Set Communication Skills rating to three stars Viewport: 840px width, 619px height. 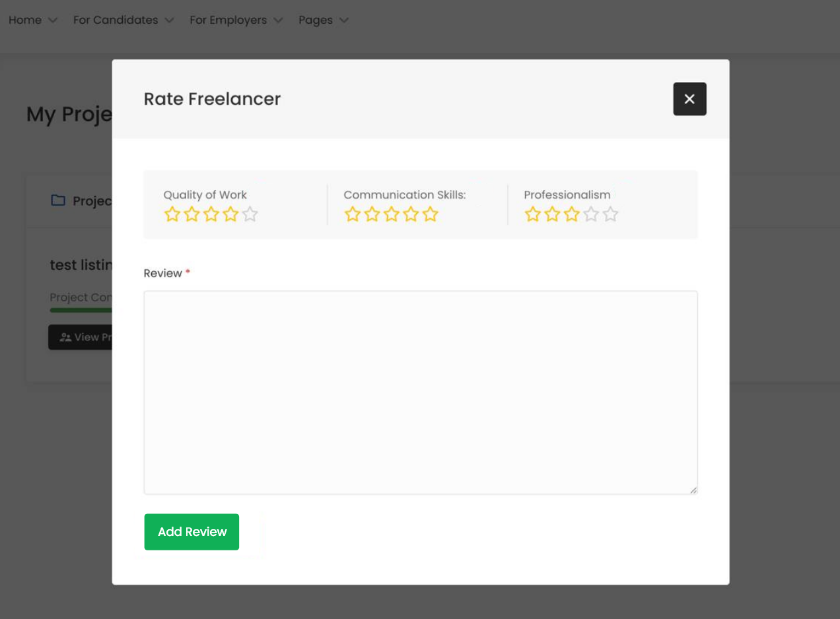[392, 214]
